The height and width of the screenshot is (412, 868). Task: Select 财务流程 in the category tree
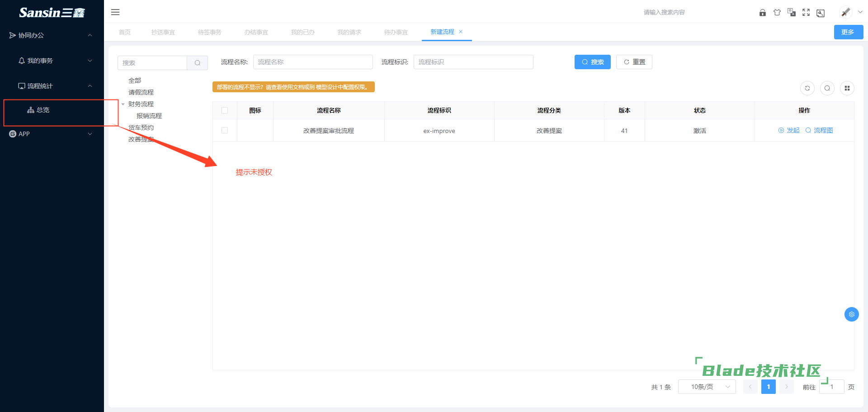[x=141, y=104]
